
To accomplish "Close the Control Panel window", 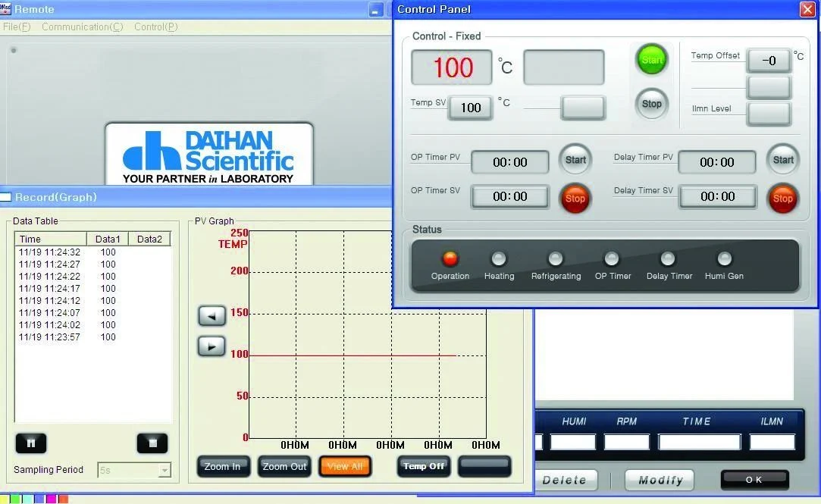I will [x=807, y=9].
